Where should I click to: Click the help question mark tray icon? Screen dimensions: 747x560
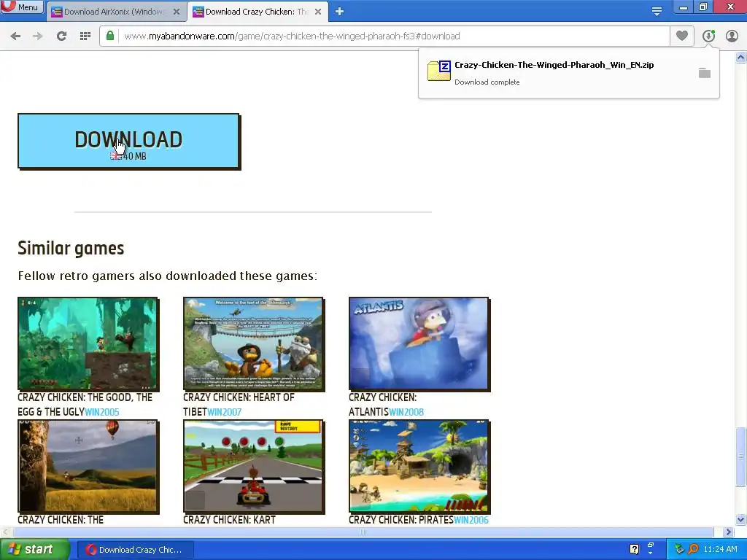pos(634,549)
